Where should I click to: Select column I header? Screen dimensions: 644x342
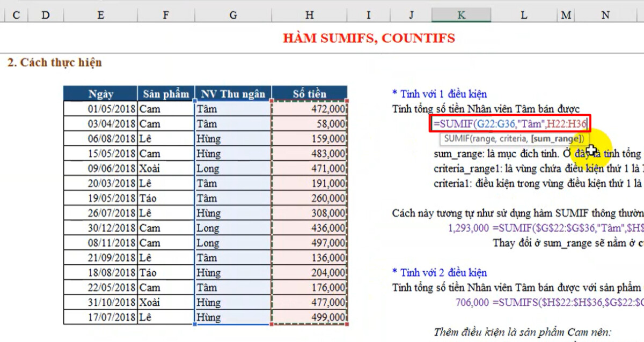(x=369, y=15)
